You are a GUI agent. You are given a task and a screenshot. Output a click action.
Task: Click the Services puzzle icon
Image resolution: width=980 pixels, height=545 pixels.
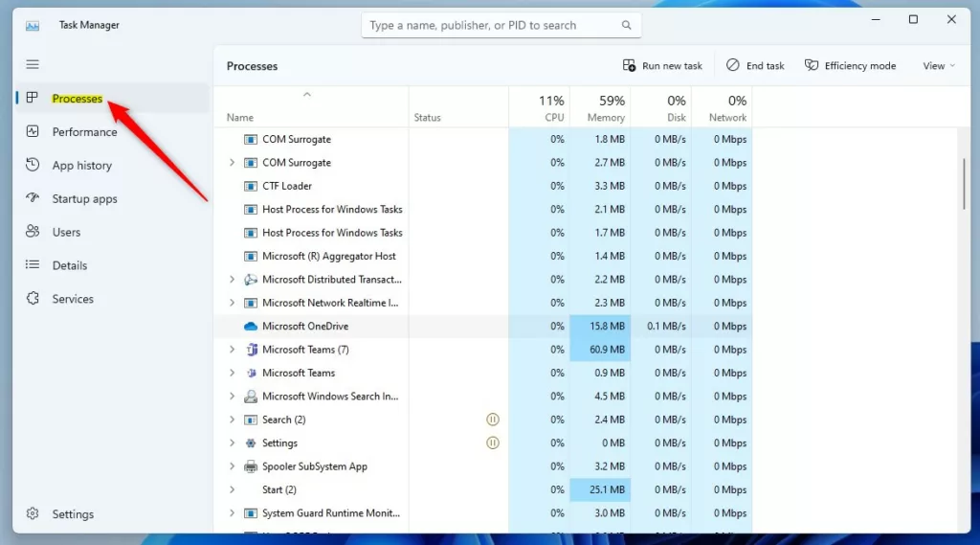coord(33,299)
